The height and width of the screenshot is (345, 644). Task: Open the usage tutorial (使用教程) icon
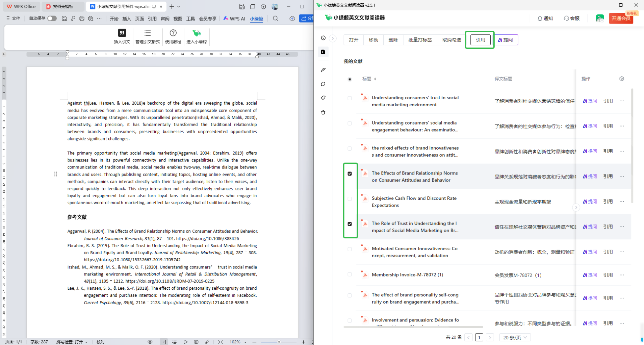[x=173, y=33]
